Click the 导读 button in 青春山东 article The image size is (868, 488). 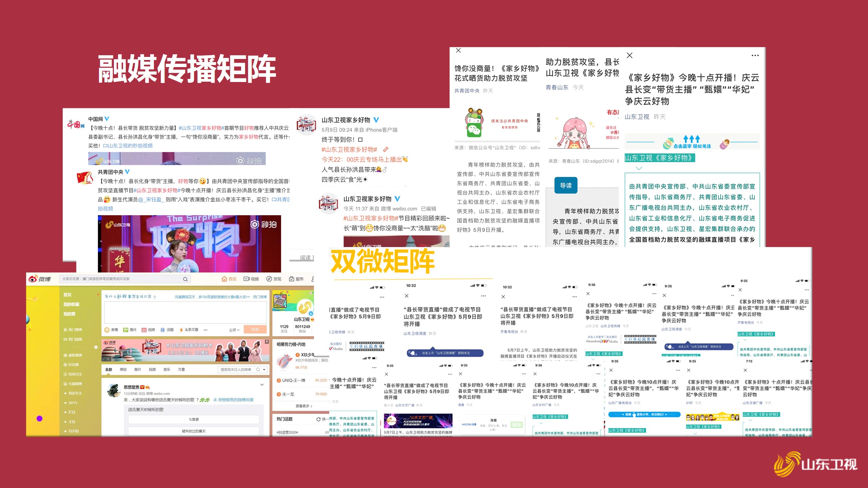(566, 185)
